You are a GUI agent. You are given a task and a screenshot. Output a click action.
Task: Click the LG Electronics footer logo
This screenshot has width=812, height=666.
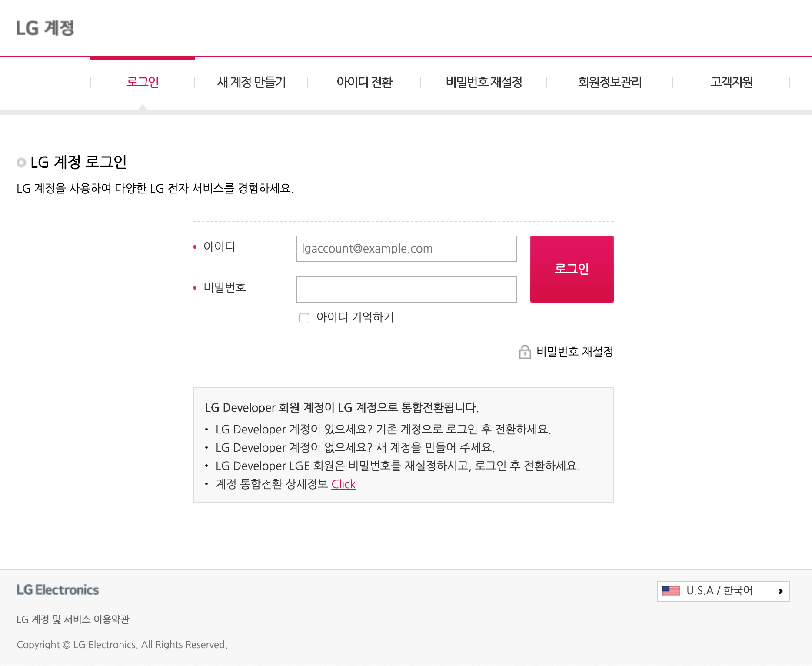click(58, 590)
